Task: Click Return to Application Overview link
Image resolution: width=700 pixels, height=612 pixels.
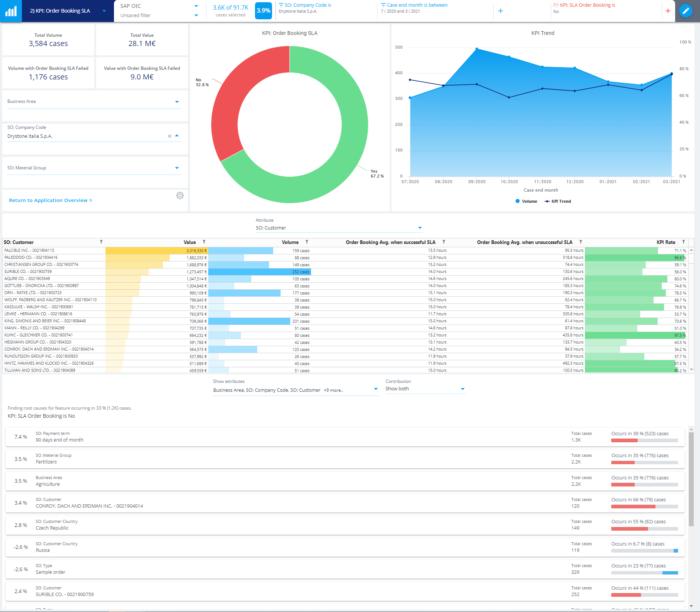Action: click(50, 200)
